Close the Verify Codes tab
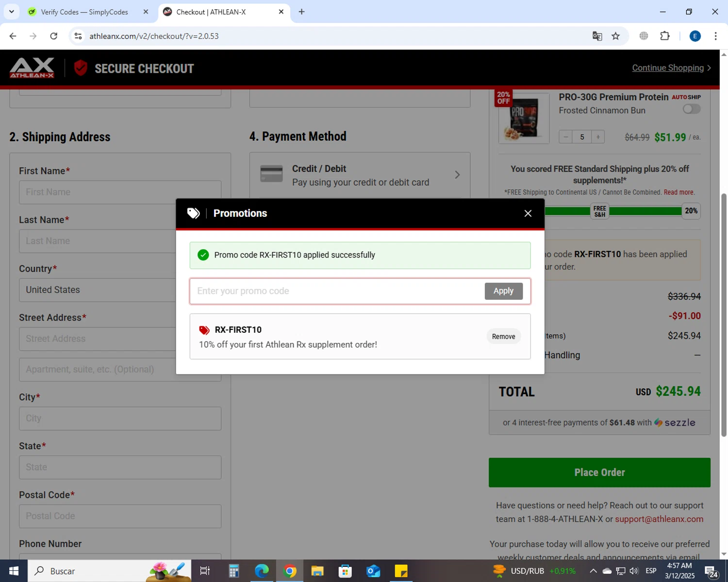Screen dimensions: 728x582 coord(146,12)
